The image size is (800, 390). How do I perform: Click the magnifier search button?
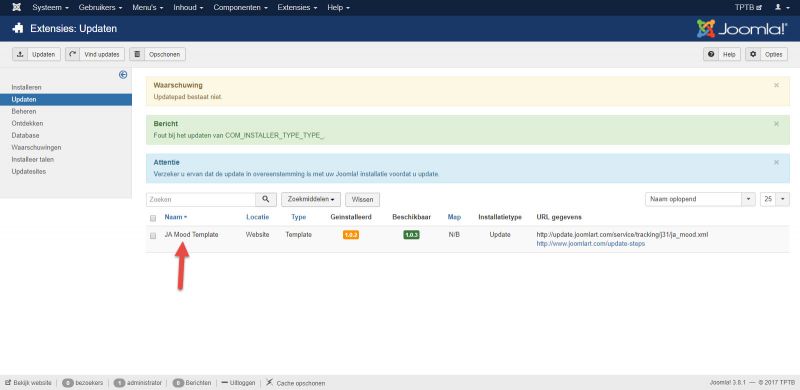coord(266,200)
